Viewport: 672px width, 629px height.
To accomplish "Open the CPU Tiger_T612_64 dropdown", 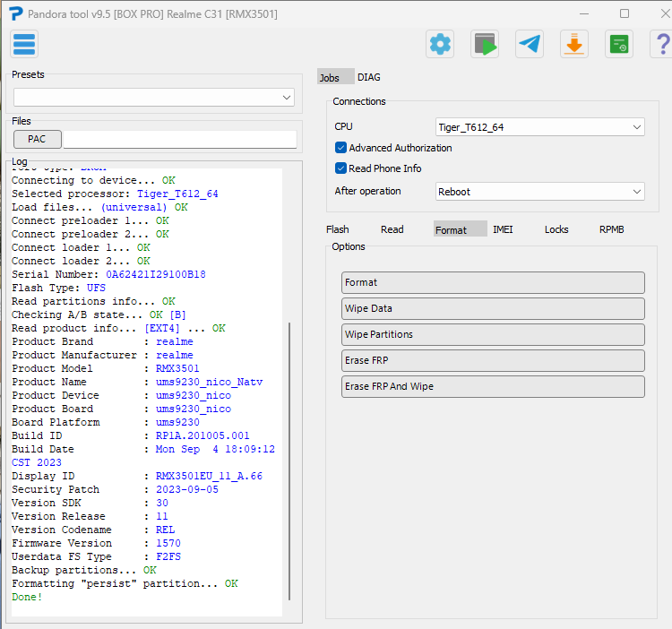I will pos(539,127).
